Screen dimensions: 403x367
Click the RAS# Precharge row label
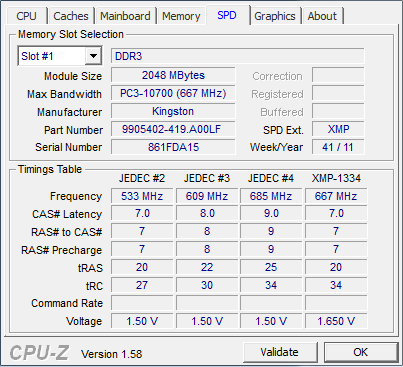pyautogui.click(x=61, y=250)
